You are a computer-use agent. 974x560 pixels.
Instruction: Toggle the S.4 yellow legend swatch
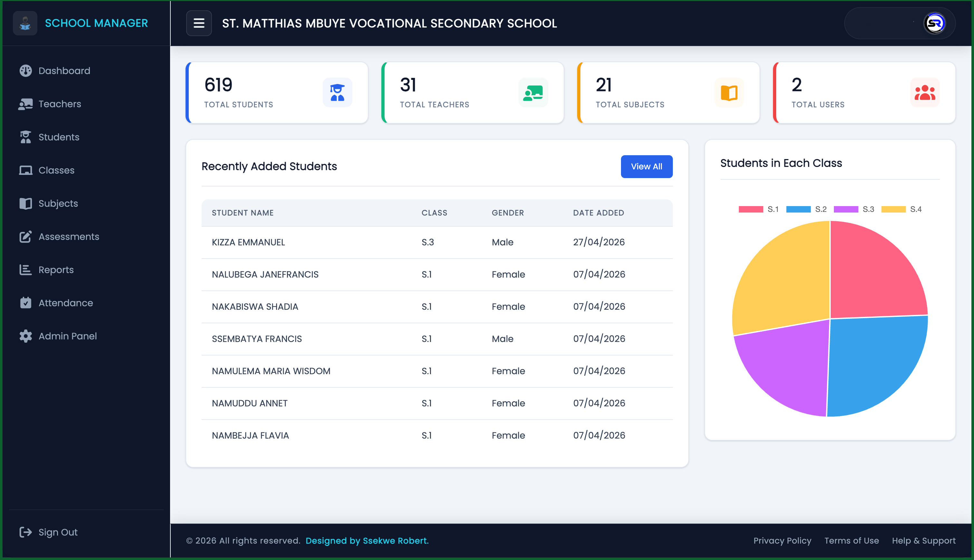(893, 209)
